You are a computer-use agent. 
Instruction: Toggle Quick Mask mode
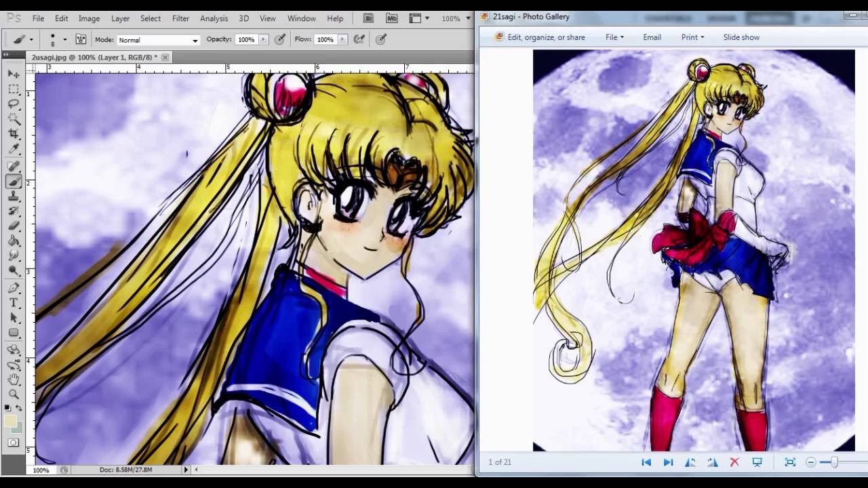tap(14, 443)
